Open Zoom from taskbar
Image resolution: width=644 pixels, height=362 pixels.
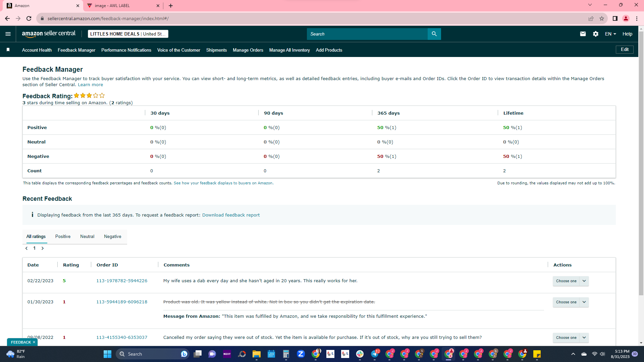coord(301,354)
